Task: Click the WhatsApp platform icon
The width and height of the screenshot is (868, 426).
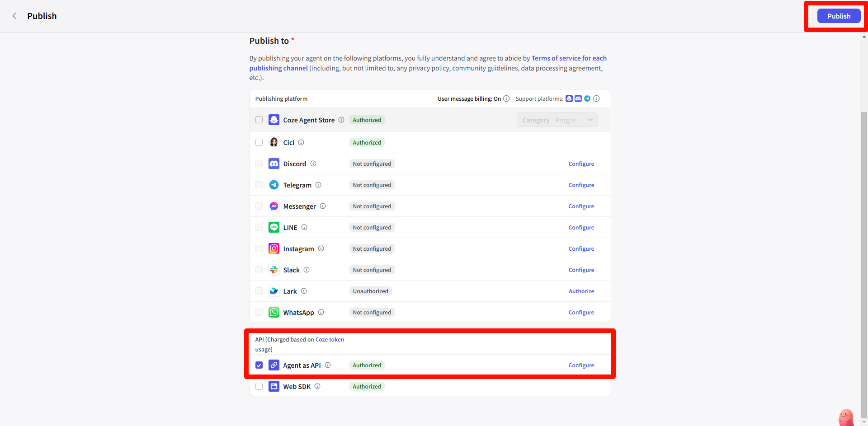Action: point(274,312)
